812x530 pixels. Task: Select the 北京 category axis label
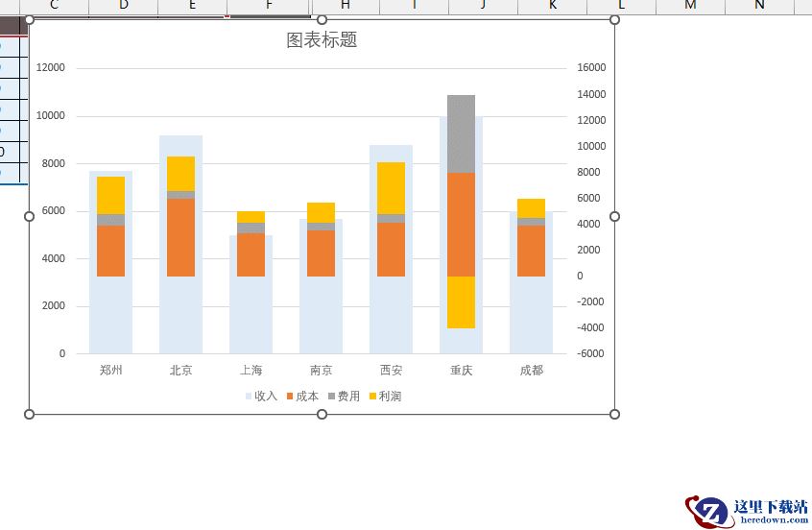coord(180,370)
